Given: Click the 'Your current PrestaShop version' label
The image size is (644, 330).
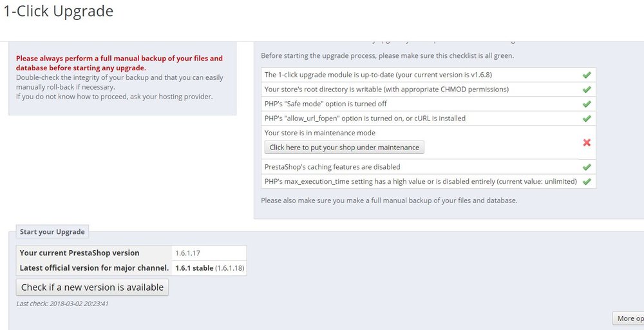Looking at the screenshot, I should (80, 253).
